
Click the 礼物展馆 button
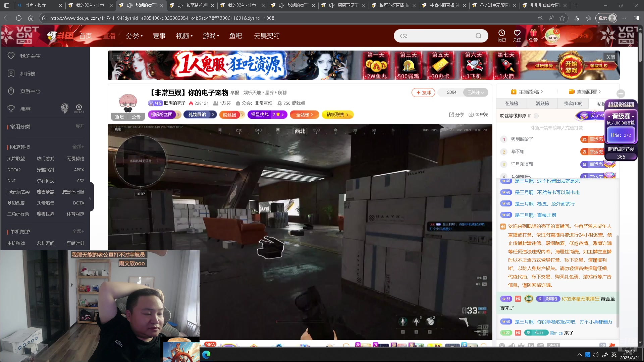click(x=201, y=115)
